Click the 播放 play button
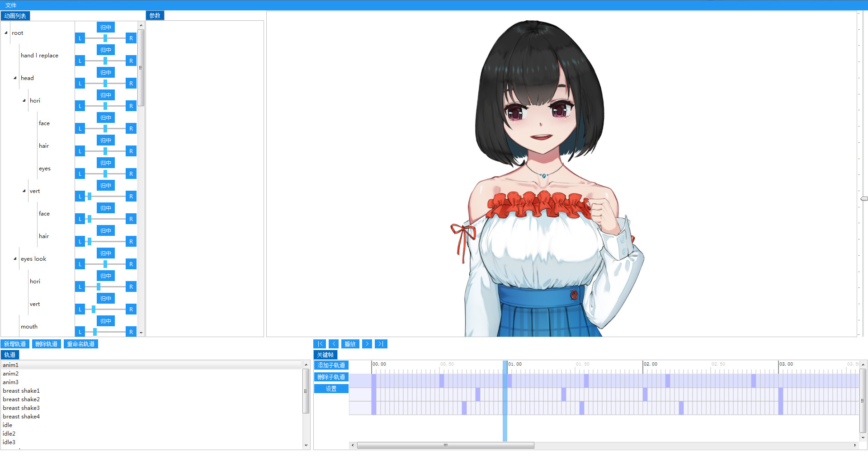Image resolution: width=868 pixels, height=460 pixels. coord(350,344)
